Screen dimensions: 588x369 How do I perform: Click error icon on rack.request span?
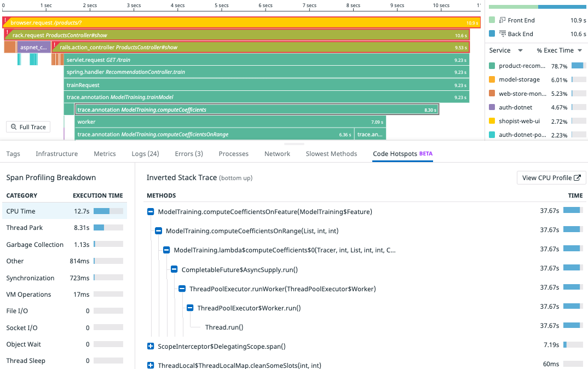pos(7,33)
